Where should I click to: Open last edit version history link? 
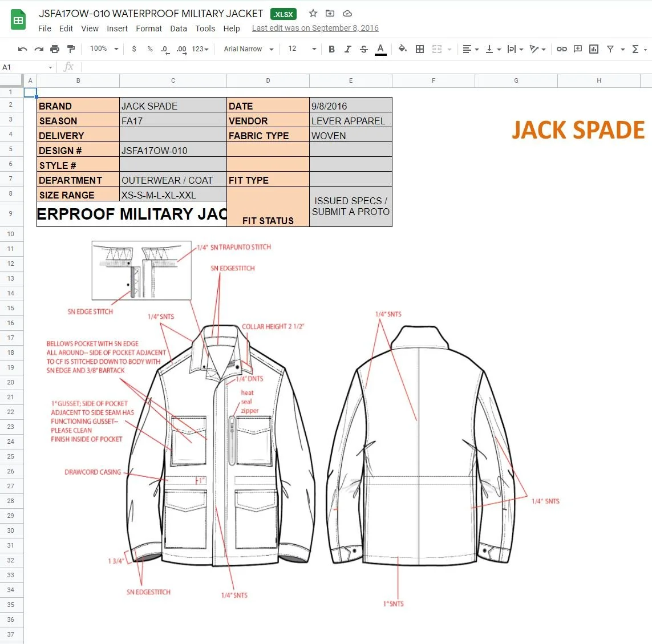pyautogui.click(x=315, y=28)
